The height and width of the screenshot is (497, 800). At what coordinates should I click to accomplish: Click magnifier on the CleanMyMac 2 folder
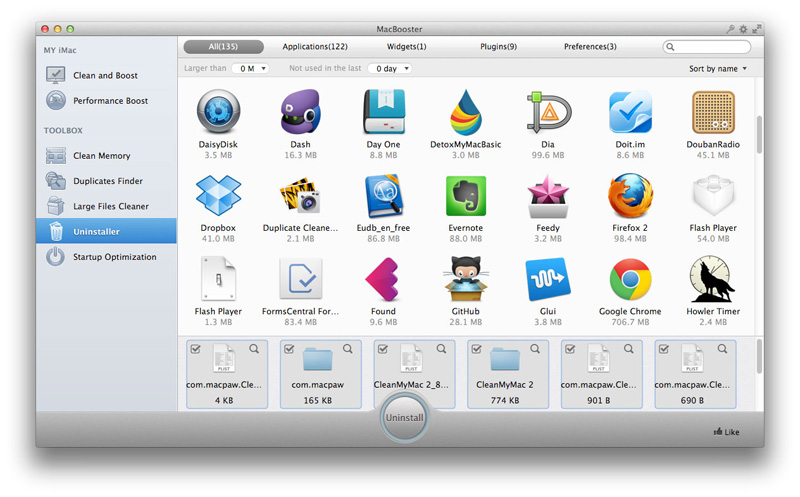tap(534, 349)
